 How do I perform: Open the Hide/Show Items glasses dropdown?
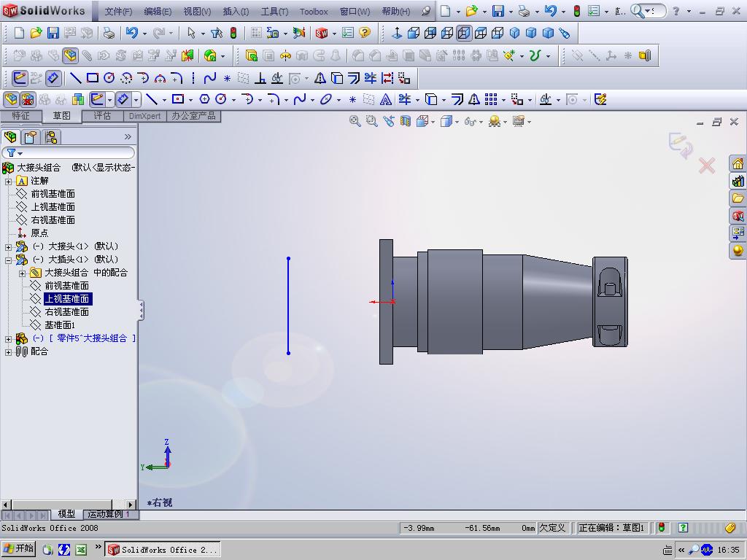coord(481,122)
